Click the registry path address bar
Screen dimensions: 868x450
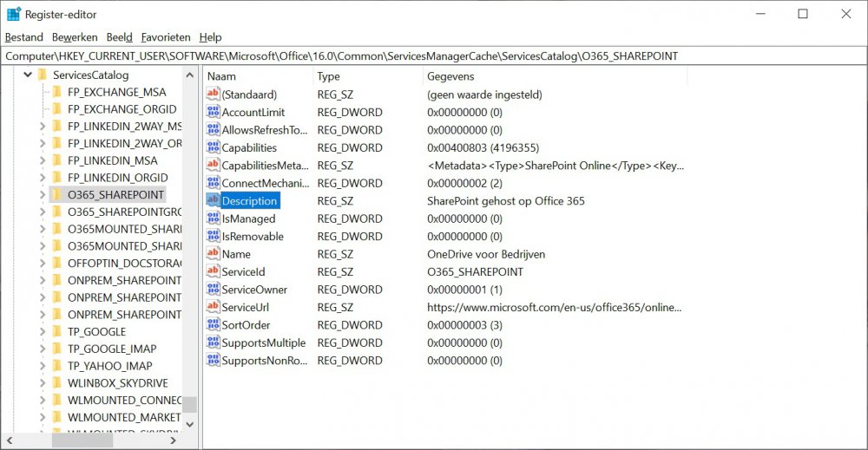[434, 55]
